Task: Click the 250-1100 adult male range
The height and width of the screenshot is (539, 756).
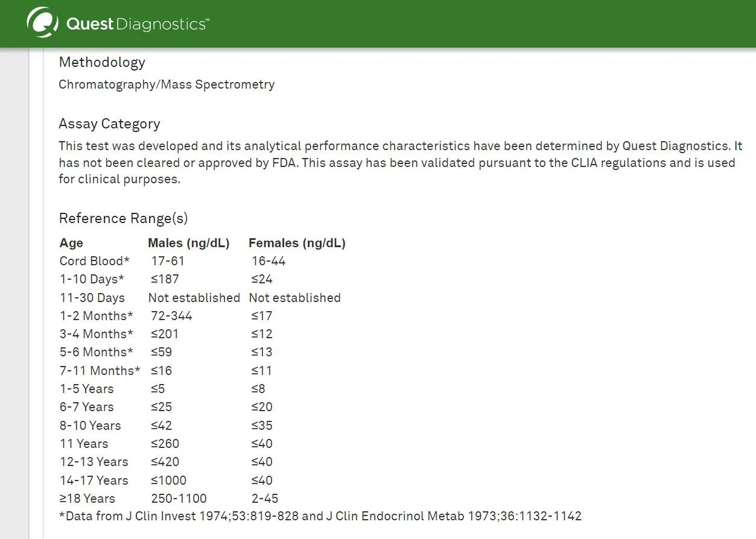Action: click(x=179, y=499)
